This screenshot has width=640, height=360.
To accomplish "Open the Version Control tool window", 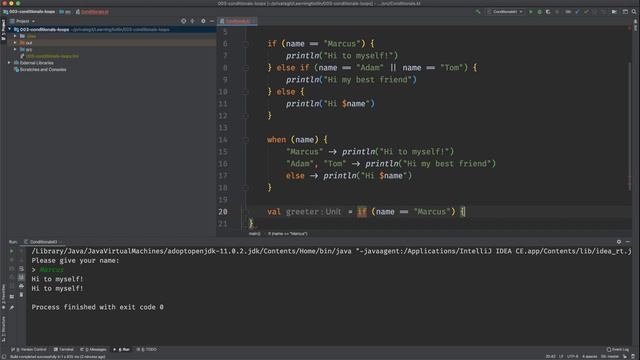I will click(29, 349).
